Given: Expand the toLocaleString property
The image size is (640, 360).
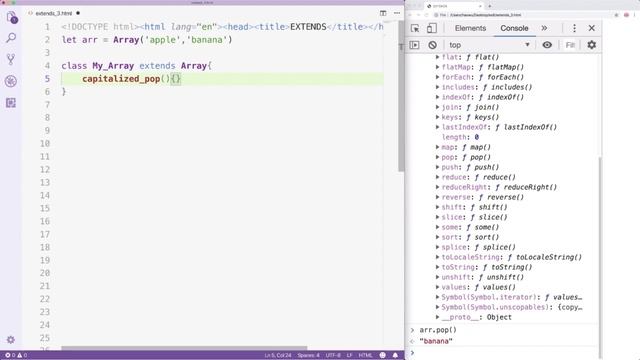Looking at the screenshot, I should pyautogui.click(x=438, y=257).
